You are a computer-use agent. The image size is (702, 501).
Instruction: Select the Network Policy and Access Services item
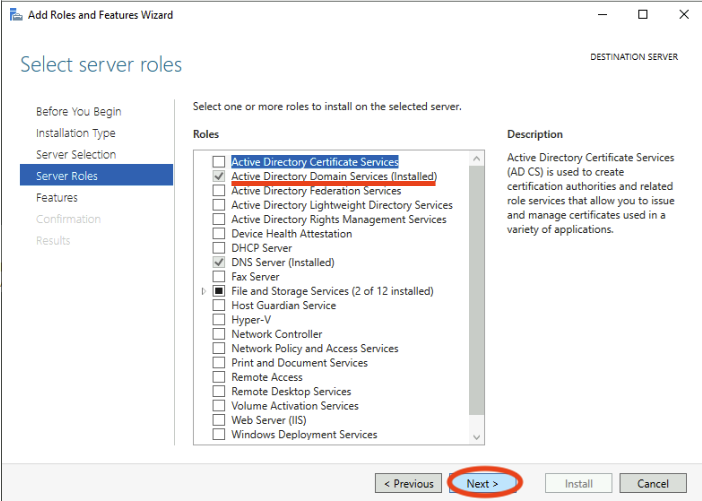[315, 348]
